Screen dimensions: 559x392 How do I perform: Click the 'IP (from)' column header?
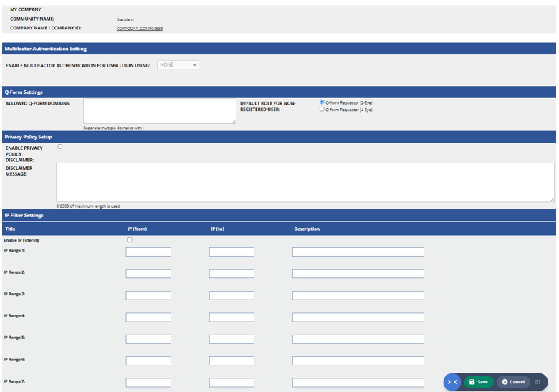138,229
